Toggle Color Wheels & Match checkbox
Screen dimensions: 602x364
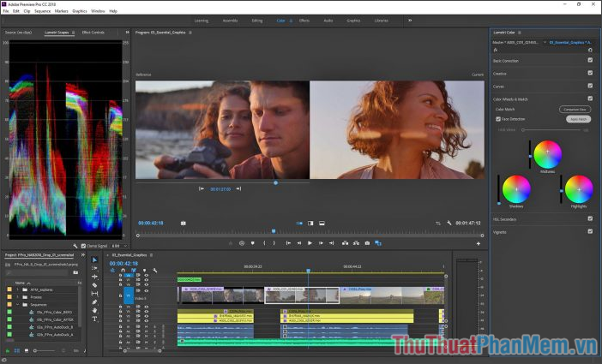[x=590, y=98]
